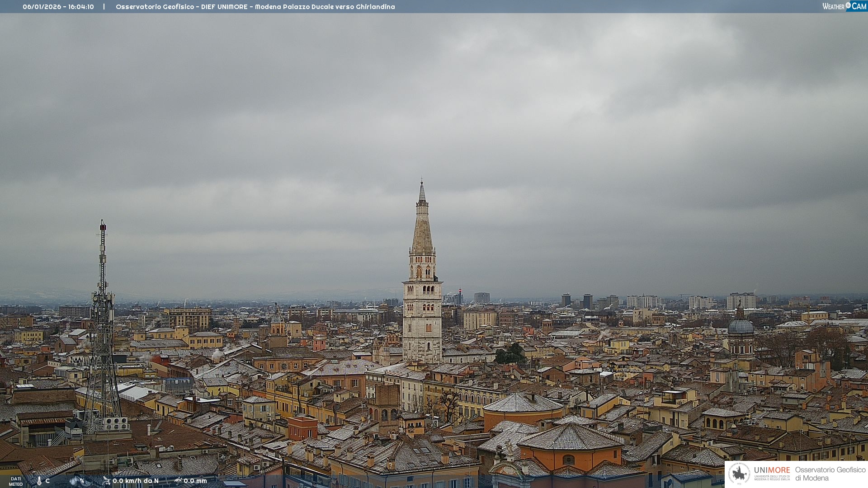Click the 0.0 mm rainfall reading
The height and width of the screenshot is (488, 868).
pyautogui.click(x=195, y=481)
